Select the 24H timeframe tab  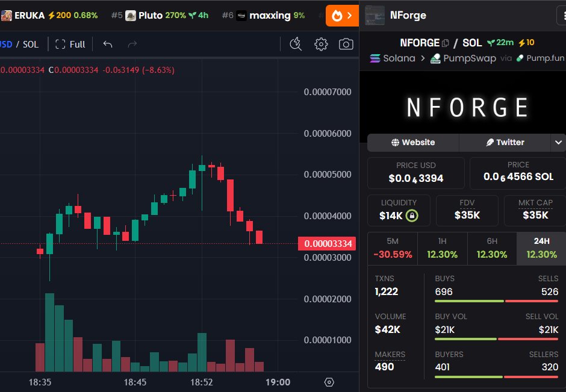pyautogui.click(x=541, y=248)
